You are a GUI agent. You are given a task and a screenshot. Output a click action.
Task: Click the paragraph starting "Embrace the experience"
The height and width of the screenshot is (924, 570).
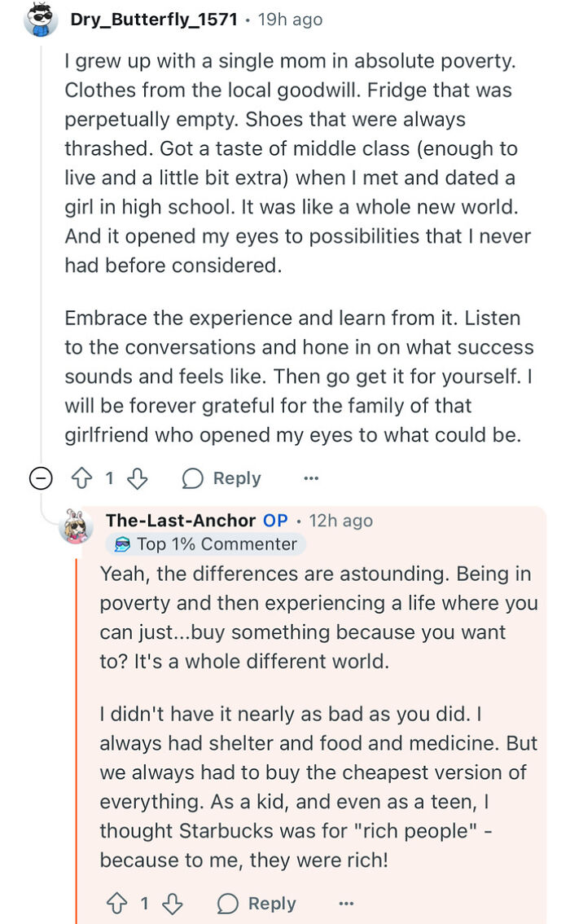click(299, 376)
